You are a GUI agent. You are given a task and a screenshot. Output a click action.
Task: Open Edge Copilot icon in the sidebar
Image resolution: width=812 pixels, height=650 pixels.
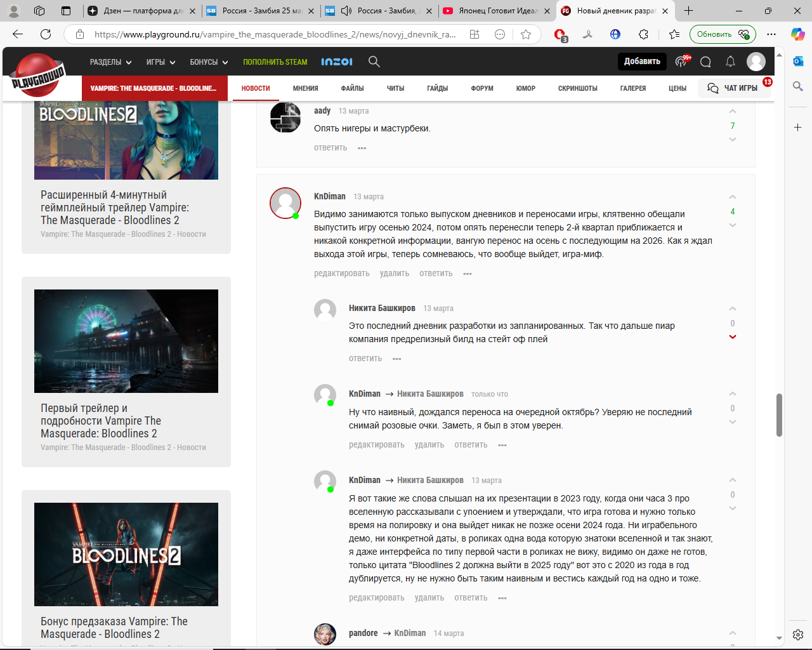[798, 34]
